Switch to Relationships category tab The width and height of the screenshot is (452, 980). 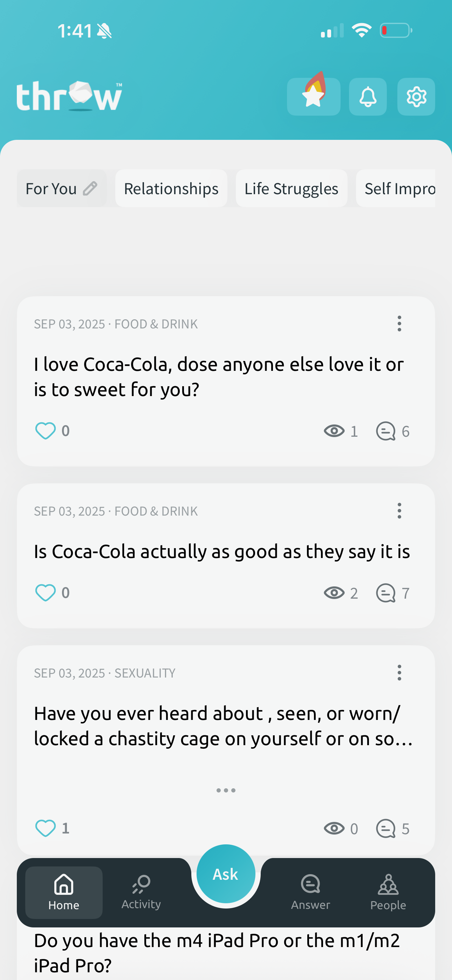[171, 188]
